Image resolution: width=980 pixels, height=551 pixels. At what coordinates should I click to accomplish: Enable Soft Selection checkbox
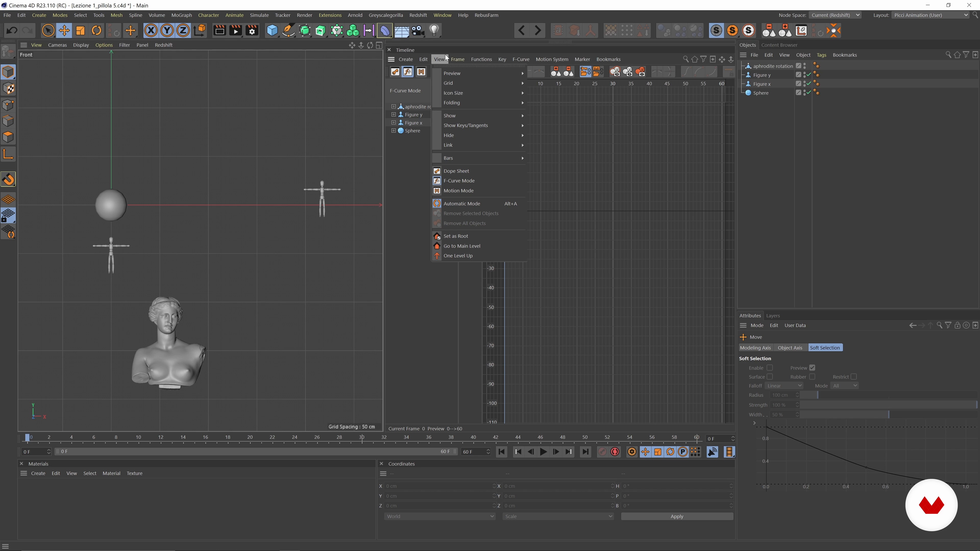coord(770,368)
